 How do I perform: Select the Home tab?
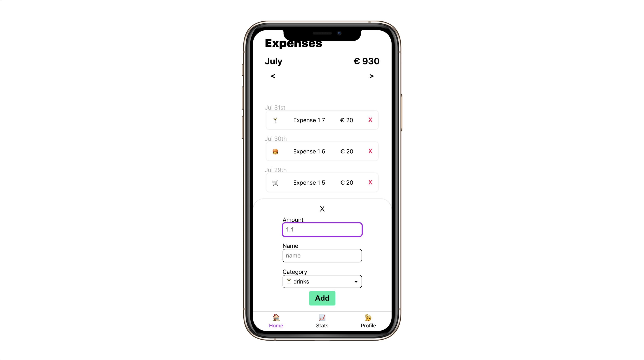(276, 321)
